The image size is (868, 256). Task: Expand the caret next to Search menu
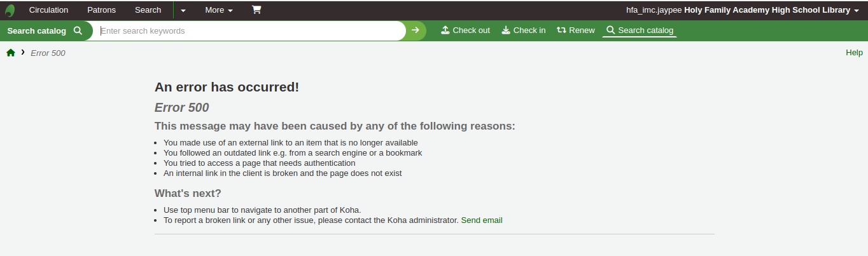(x=183, y=10)
